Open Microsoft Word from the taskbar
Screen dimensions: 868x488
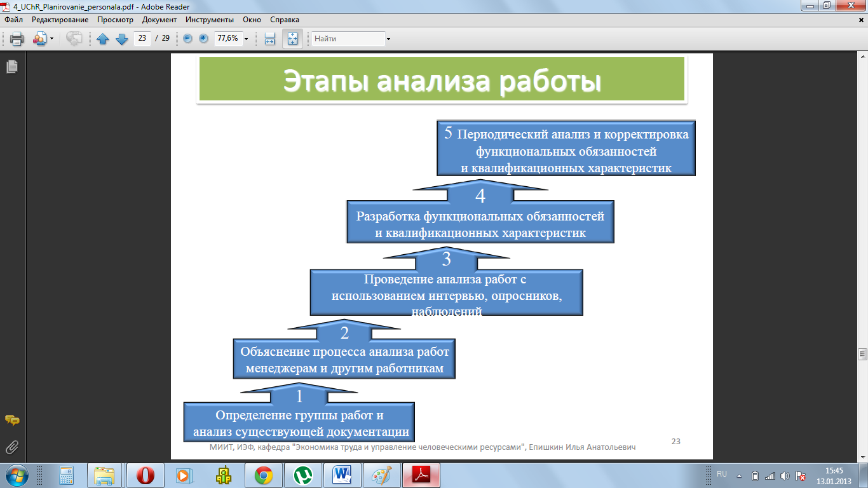(x=342, y=475)
